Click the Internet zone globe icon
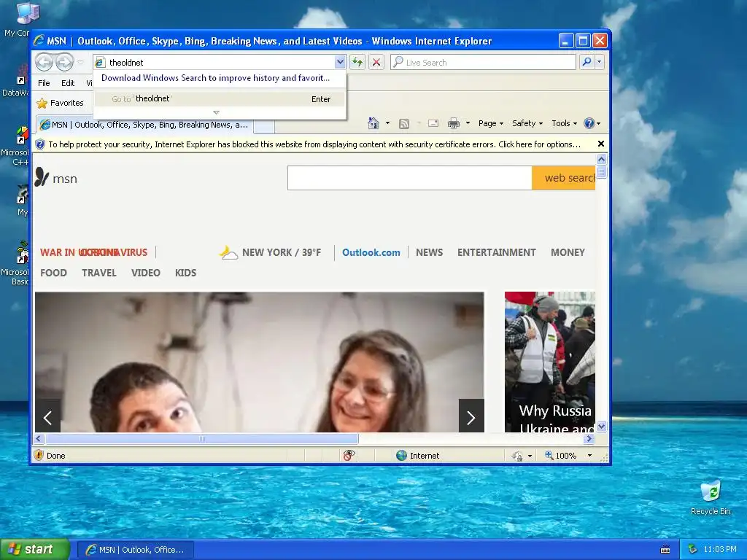The height and width of the screenshot is (560, 747). coord(402,455)
